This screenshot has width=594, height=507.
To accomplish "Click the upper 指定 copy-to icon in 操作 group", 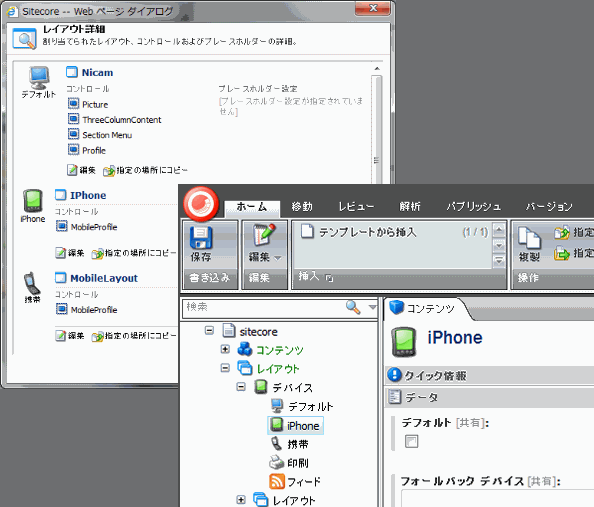I will click(x=562, y=232).
